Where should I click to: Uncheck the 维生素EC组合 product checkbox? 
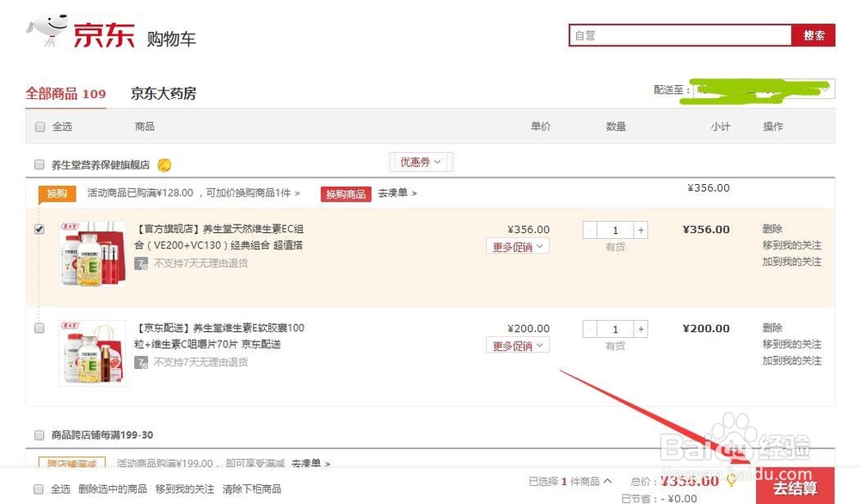tap(38, 229)
